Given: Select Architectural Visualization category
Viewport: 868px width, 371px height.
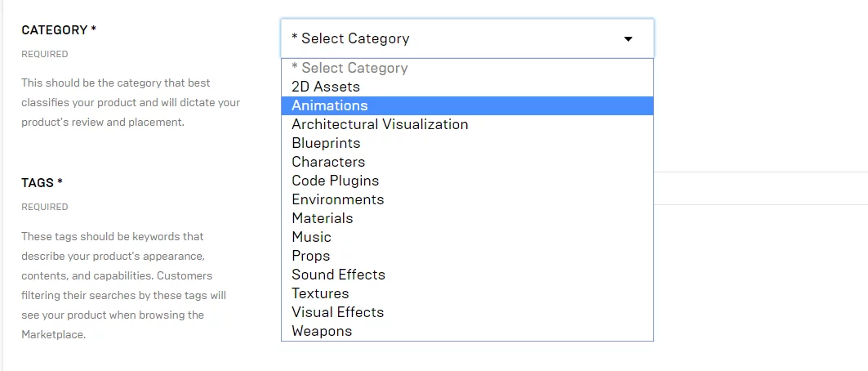Looking at the screenshot, I should click(380, 124).
